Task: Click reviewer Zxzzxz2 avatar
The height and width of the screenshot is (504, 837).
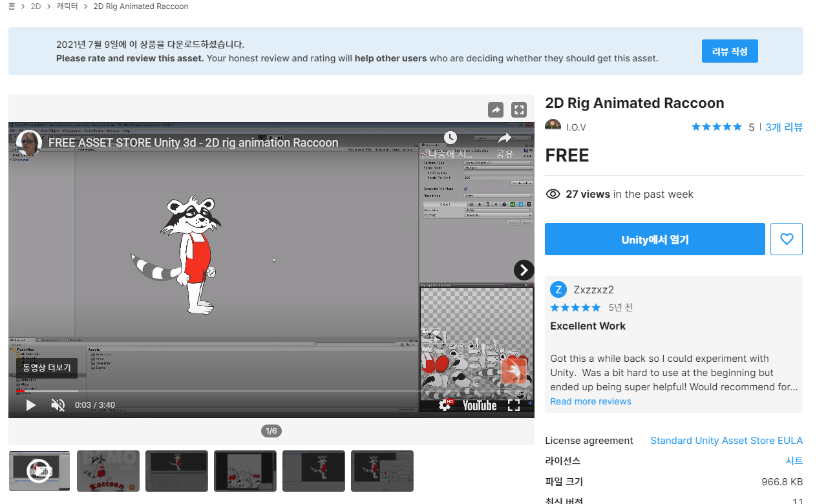Action: tap(558, 289)
